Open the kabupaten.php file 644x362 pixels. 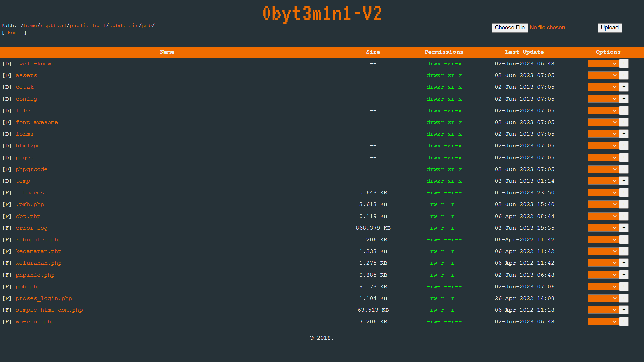tap(39, 240)
